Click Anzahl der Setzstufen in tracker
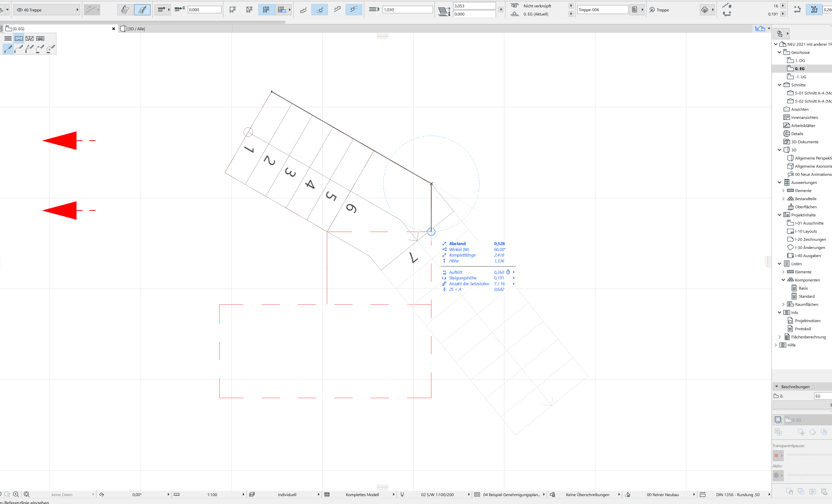This screenshot has height=504, width=832. pos(469,284)
